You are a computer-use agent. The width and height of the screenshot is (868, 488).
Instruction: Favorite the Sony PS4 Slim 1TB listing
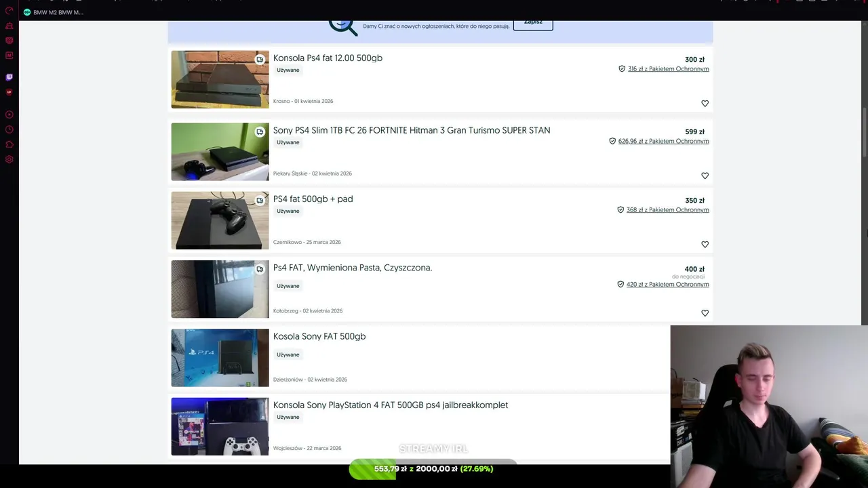pyautogui.click(x=705, y=176)
